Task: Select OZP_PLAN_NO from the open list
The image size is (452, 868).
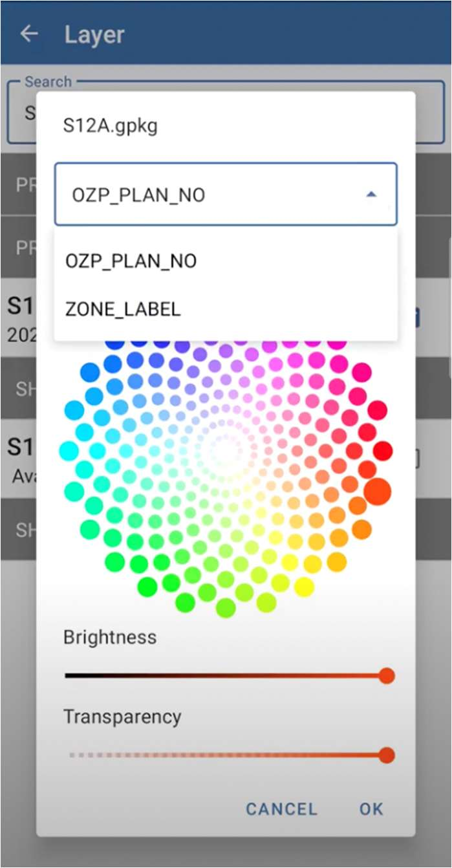Action: click(x=131, y=261)
